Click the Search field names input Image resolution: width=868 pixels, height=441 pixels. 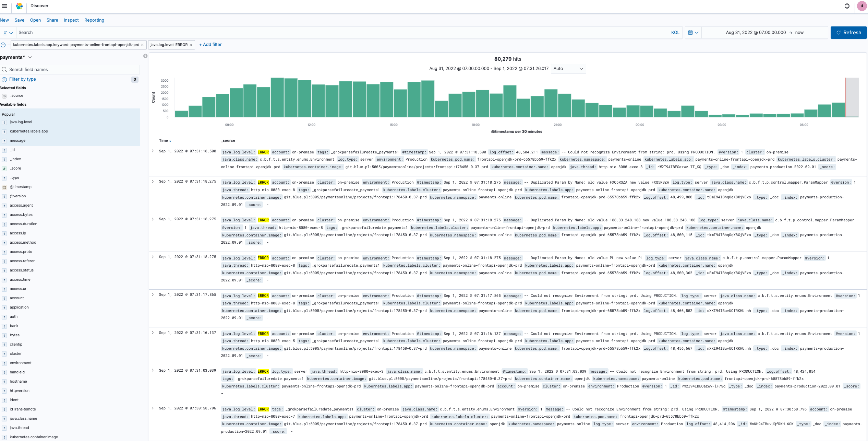point(72,70)
